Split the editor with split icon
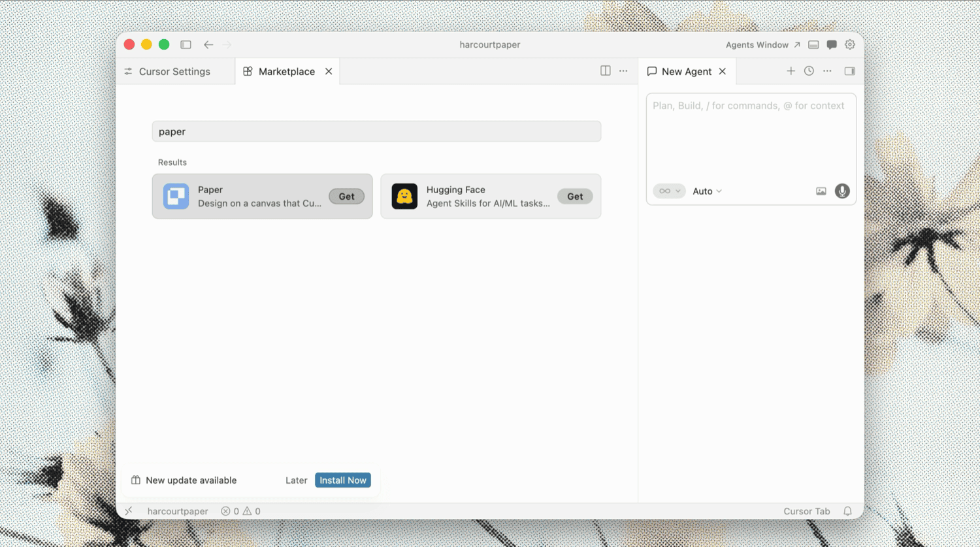This screenshot has width=980, height=547. pyautogui.click(x=606, y=70)
